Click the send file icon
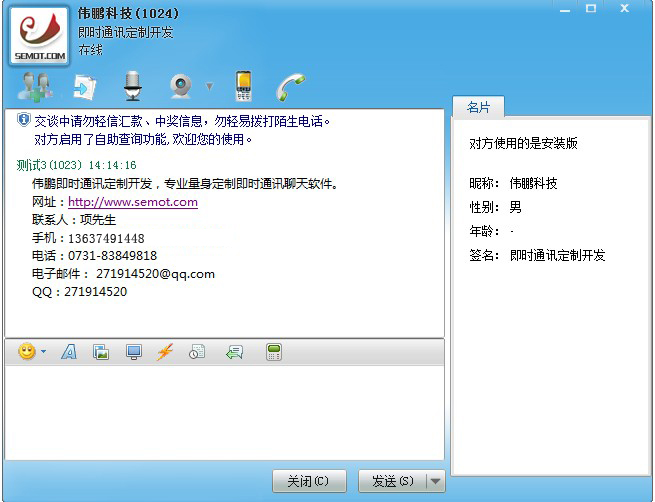This screenshot has width=655, height=502. [85, 87]
